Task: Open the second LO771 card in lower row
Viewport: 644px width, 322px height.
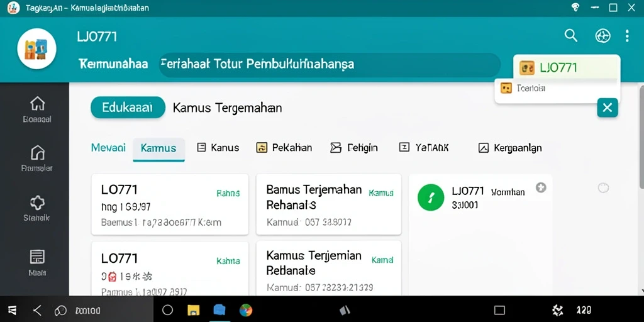Action: coord(170,269)
